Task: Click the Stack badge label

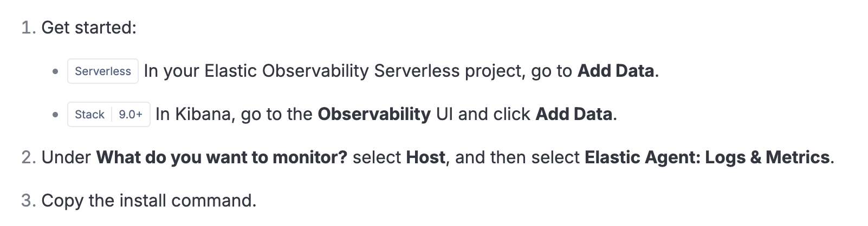Action: [x=89, y=114]
